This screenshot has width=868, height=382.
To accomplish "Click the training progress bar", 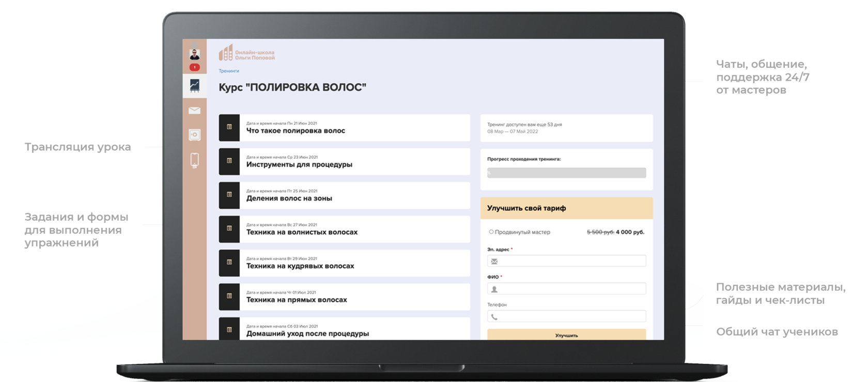I will 566,173.
